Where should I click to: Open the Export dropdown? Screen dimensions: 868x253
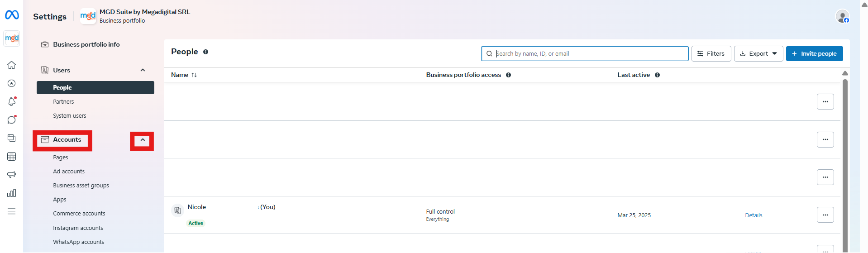coord(758,54)
